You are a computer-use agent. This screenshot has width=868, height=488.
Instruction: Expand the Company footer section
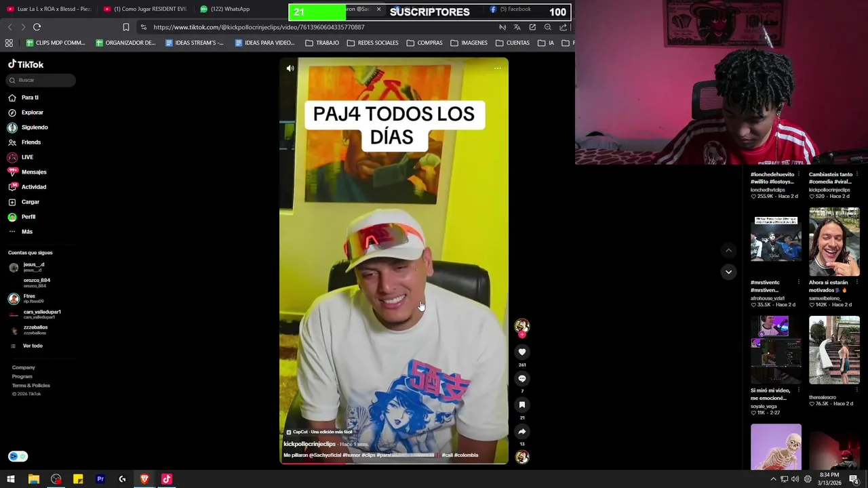[23, 367]
